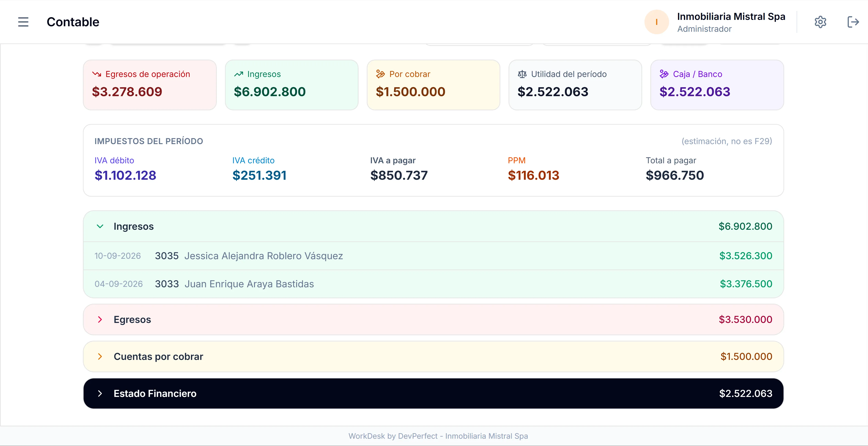
Task: Collapse the Ingresos section chevron
Action: point(100,226)
